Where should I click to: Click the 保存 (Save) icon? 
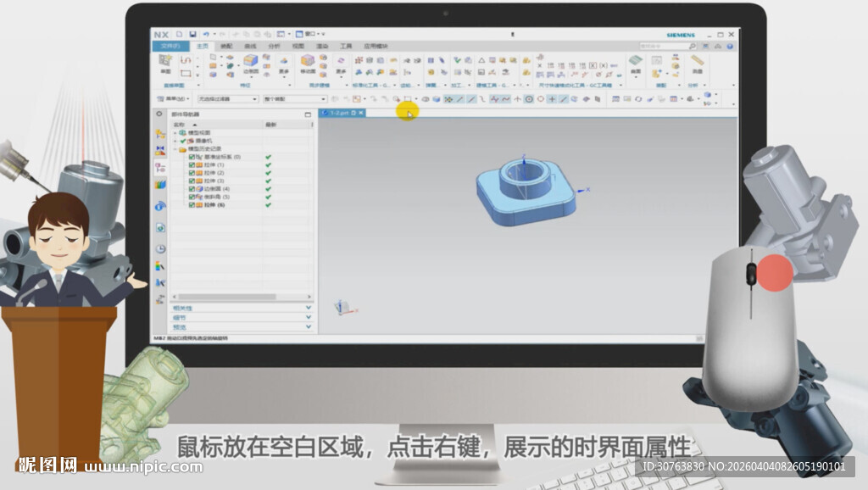(192, 34)
